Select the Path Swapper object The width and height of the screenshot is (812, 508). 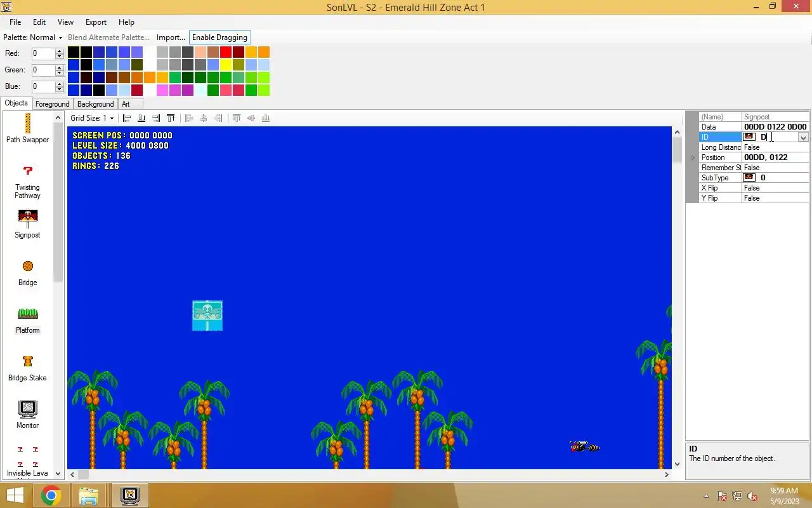point(27,128)
